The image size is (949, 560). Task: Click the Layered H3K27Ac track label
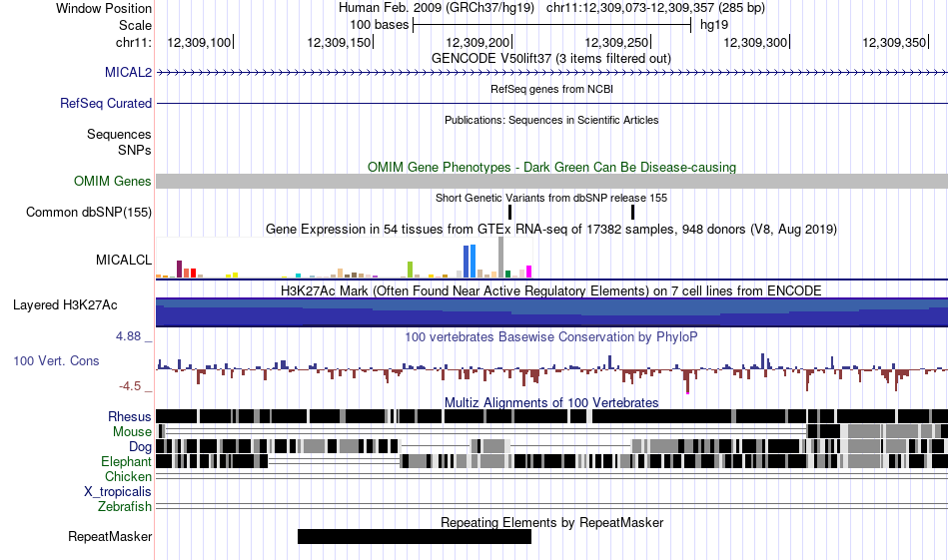pos(65,304)
